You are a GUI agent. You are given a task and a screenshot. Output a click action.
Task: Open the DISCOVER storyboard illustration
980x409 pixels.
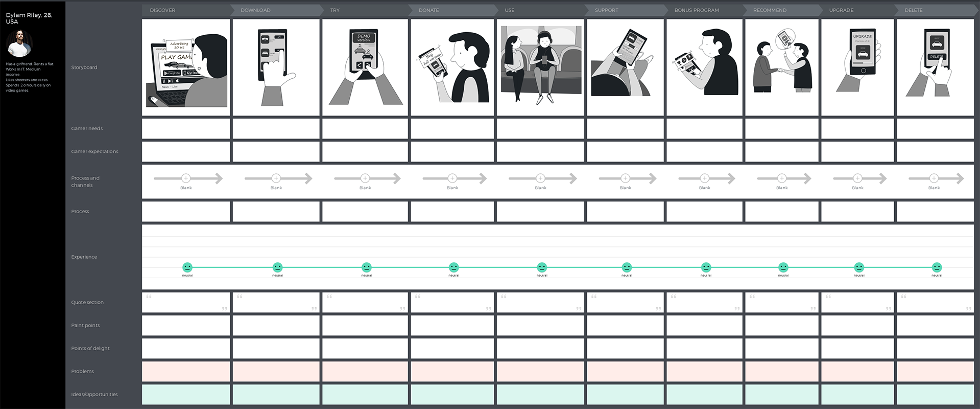click(x=186, y=67)
